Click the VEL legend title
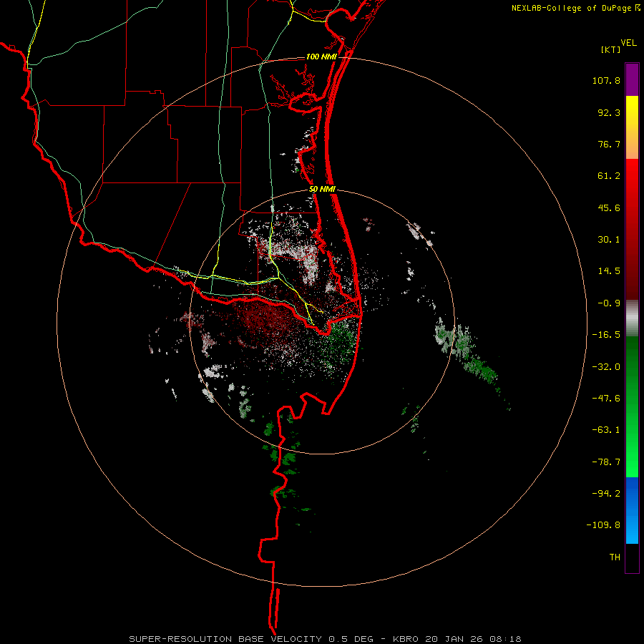644x644 pixels. point(628,43)
